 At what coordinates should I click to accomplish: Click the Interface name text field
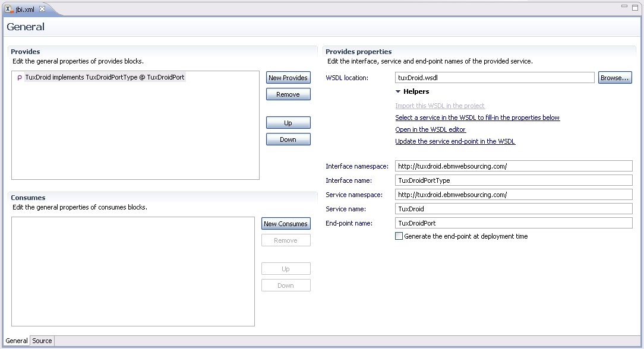[513, 180]
